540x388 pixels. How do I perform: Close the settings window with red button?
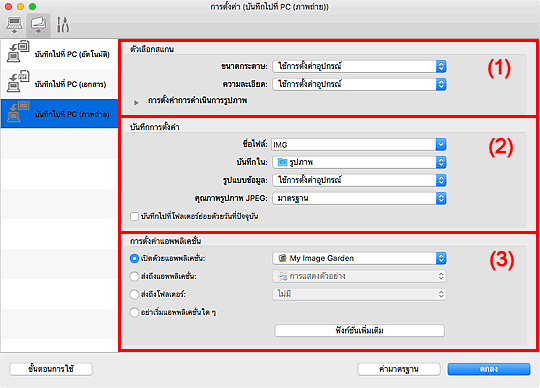click(8, 7)
